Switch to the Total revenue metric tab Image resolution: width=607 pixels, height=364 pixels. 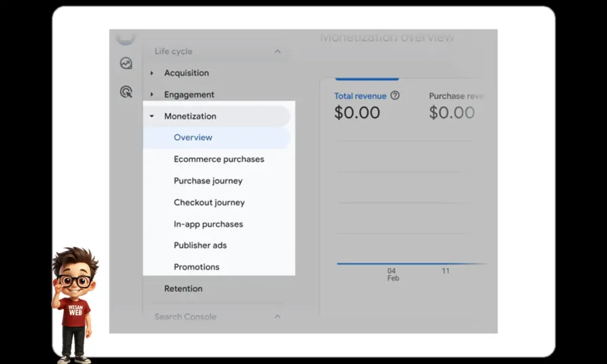[360, 95]
